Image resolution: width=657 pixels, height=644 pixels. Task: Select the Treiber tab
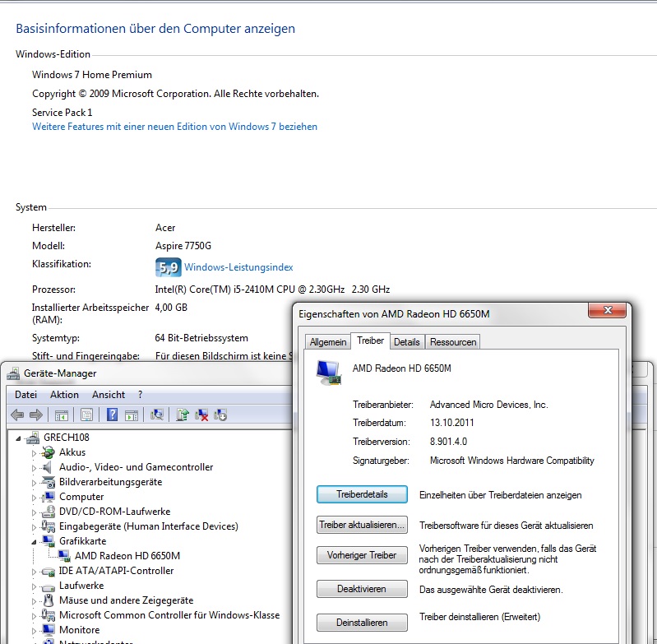pyautogui.click(x=370, y=341)
